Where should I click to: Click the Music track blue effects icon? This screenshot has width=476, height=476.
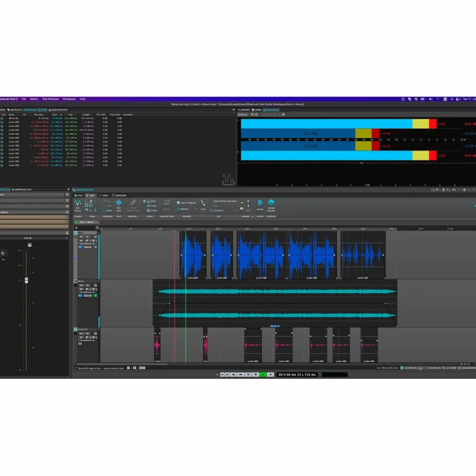[80, 296]
